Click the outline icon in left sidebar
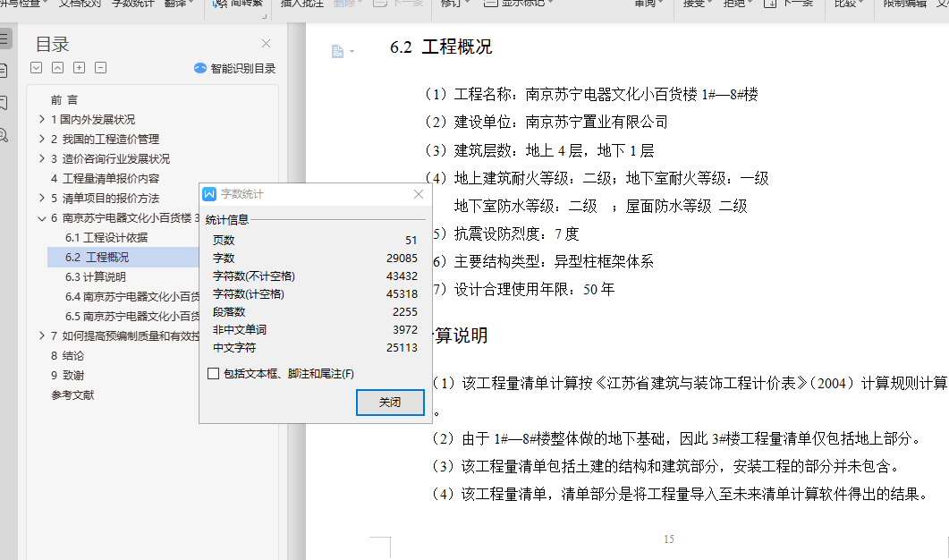 pos(4,39)
